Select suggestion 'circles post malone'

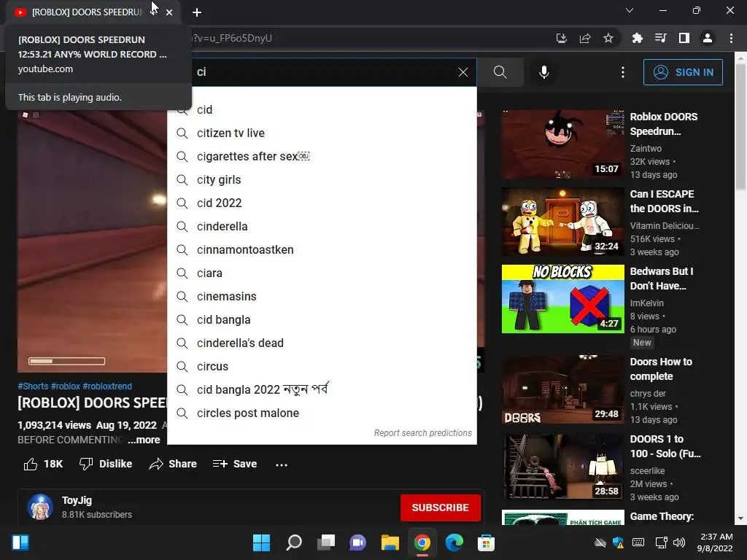[x=322, y=413]
